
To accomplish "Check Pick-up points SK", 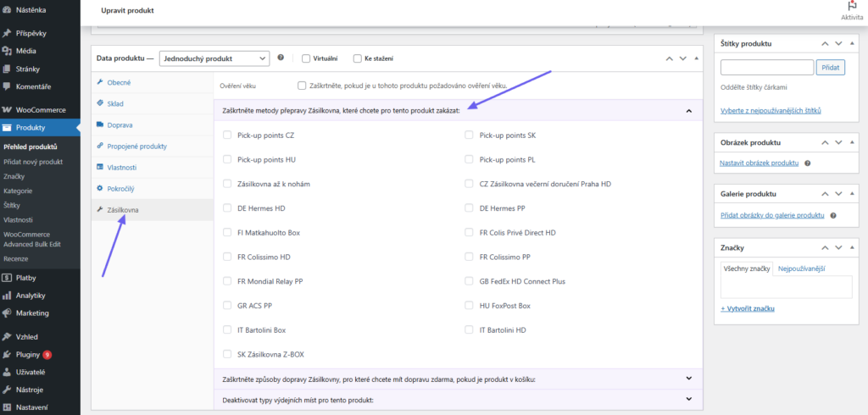I will click(469, 135).
